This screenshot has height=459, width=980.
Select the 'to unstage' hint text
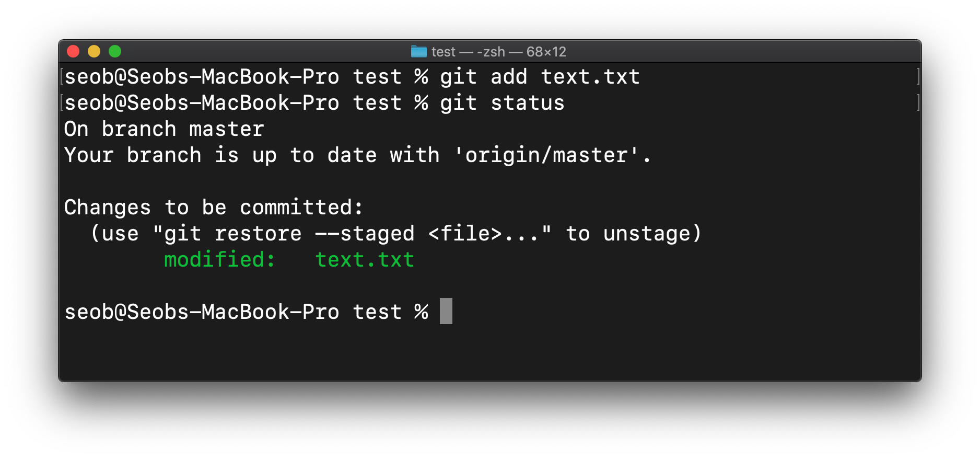click(x=632, y=233)
